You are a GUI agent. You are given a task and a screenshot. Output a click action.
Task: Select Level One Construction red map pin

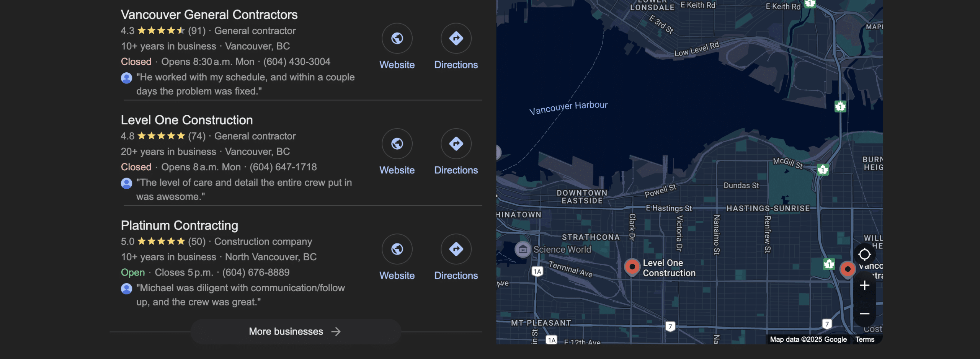point(632,267)
